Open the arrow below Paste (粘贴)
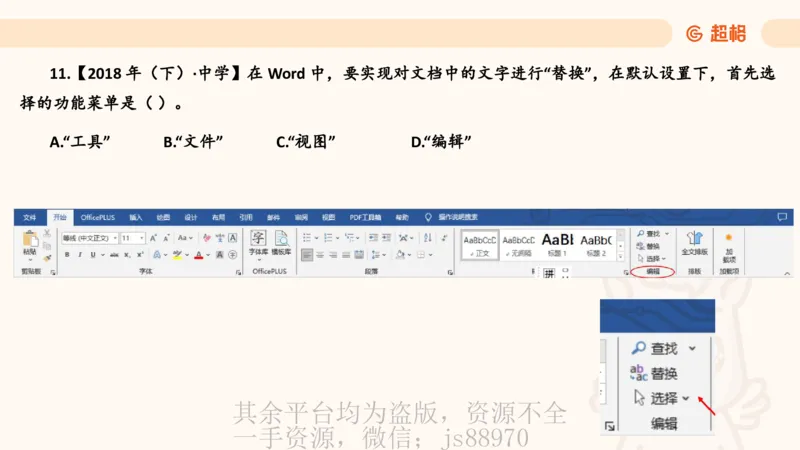800x450 pixels. coord(30,260)
